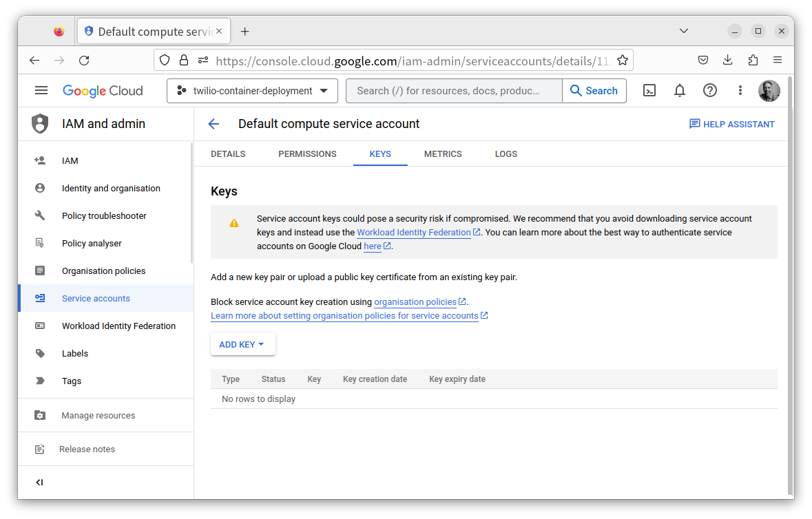Reload the page with the refresh icon
The width and height of the screenshot is (812, 519).
[84, 61]
